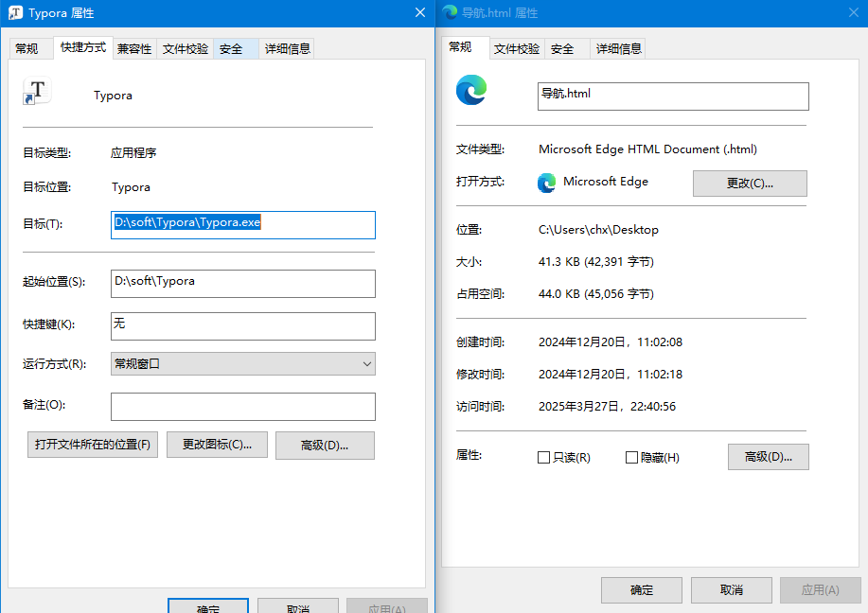Click the Edge icon beside 打开方式
The image size is (868, 613).
pos(546,183)
